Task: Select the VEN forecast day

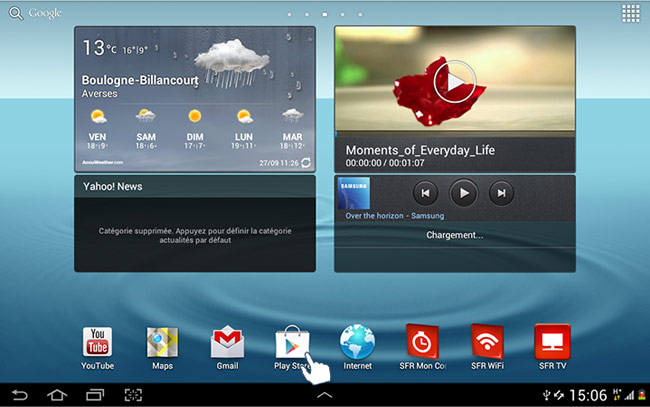Action: [x=97, y=128]
